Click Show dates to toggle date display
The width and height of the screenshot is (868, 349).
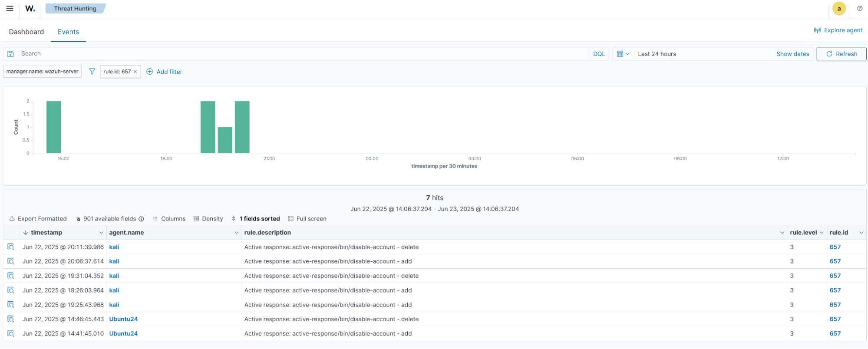pos(792,54)
